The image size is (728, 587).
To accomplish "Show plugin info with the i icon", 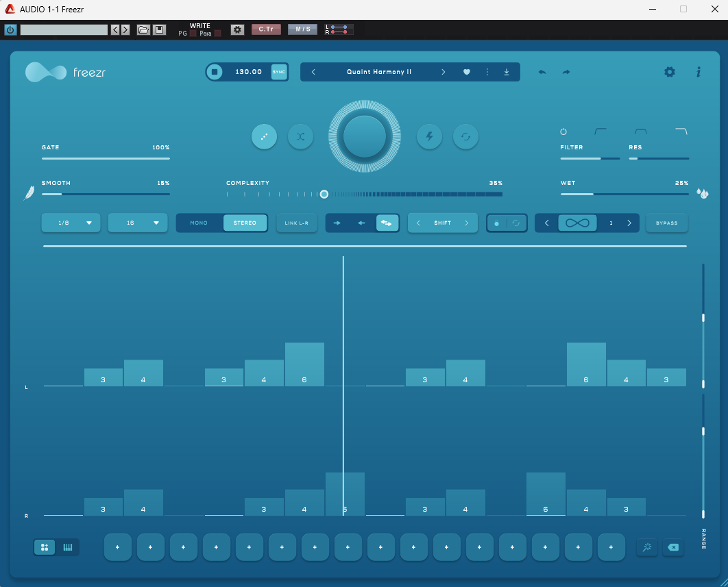I will [699, 72].
